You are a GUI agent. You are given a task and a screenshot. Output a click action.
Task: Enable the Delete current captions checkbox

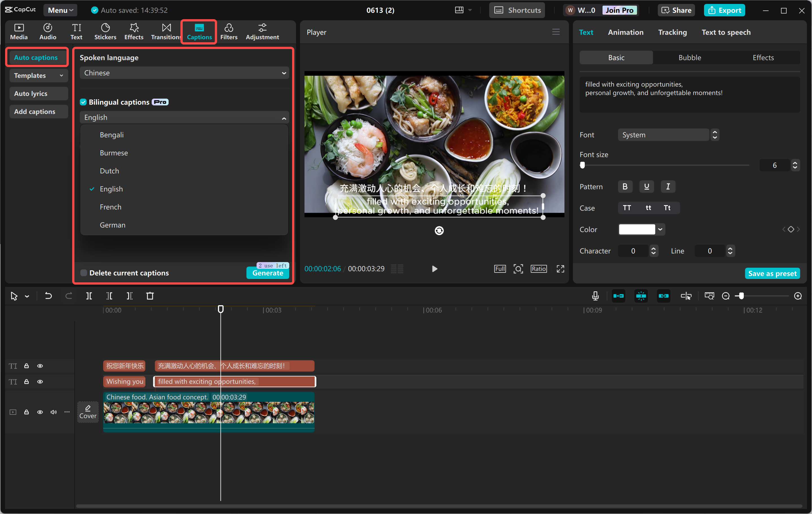tap(83, 273)
